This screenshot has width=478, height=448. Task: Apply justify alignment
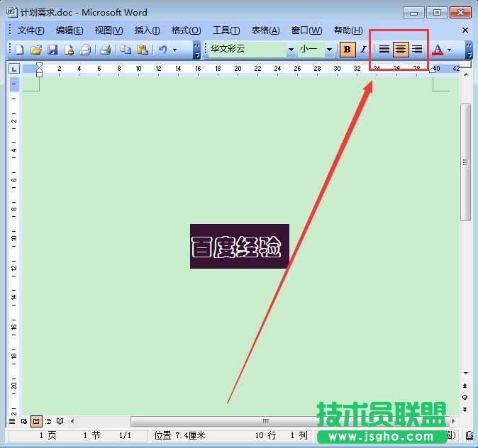point(384,50)
